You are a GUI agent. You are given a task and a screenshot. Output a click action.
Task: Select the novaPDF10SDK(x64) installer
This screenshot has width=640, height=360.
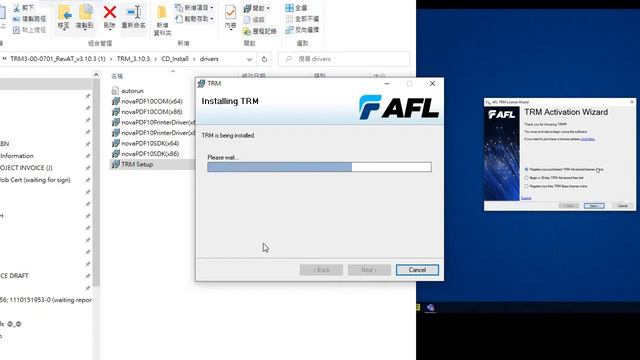[145, 143]
